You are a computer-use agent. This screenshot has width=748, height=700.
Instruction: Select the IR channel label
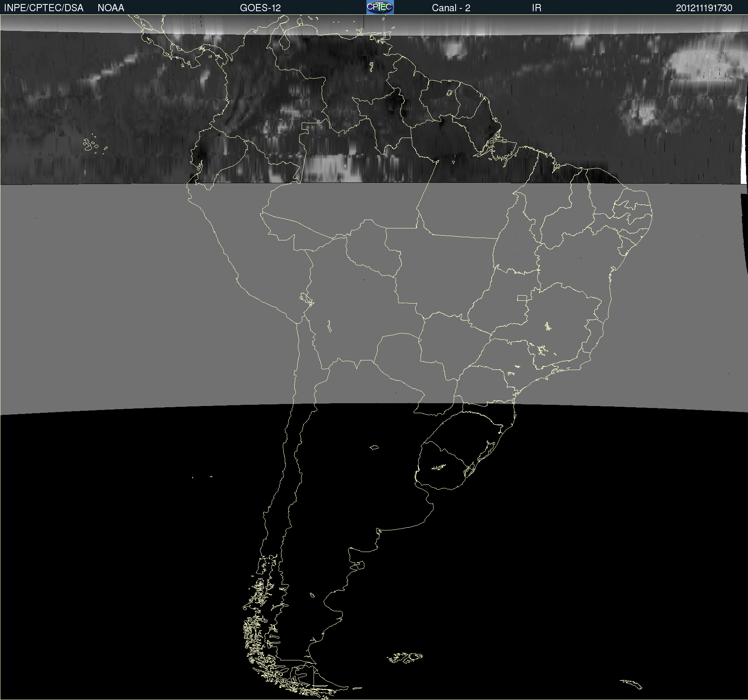536,8
